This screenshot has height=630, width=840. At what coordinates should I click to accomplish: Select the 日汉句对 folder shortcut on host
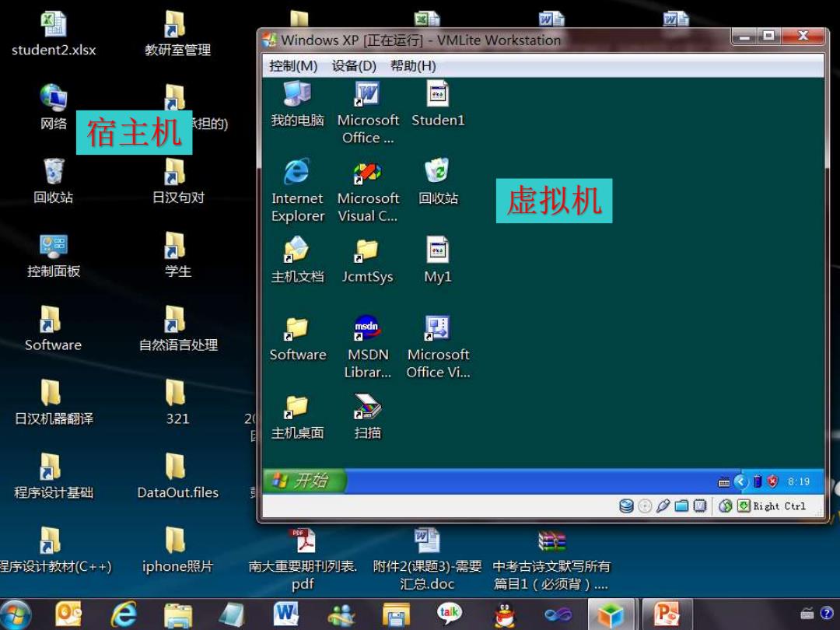pyautogui.click(x=178, y=181)
